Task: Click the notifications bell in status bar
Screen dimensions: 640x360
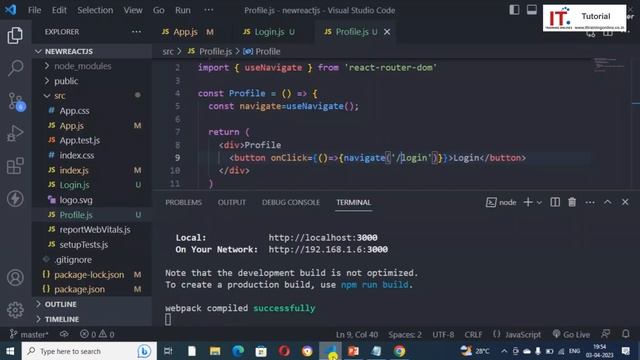Action: (x=626, y=334)
